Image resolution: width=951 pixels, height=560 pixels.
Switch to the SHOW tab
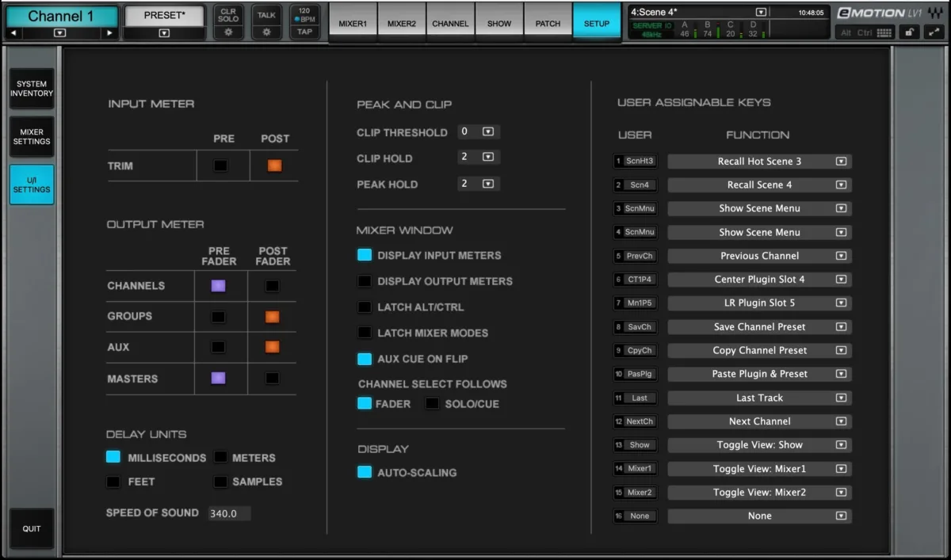coord(499,23)
